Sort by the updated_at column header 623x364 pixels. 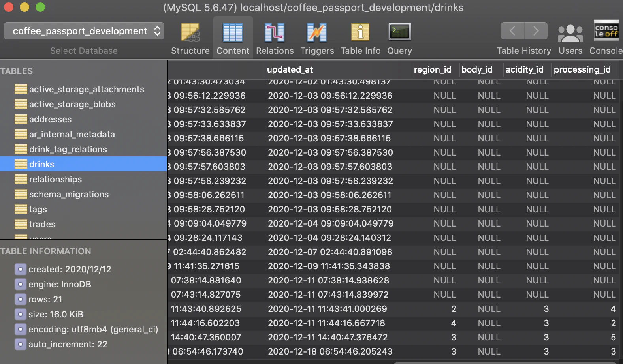(x=339, y=69)
